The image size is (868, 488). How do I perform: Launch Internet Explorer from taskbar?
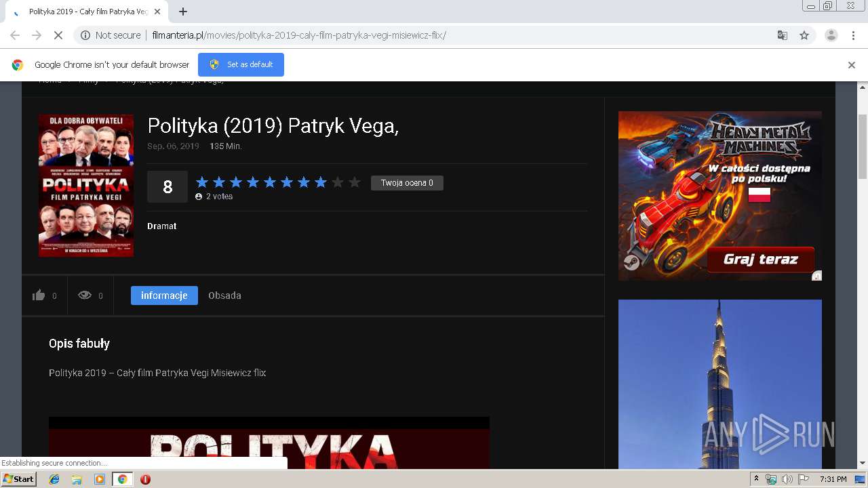[x=54, y=479]
